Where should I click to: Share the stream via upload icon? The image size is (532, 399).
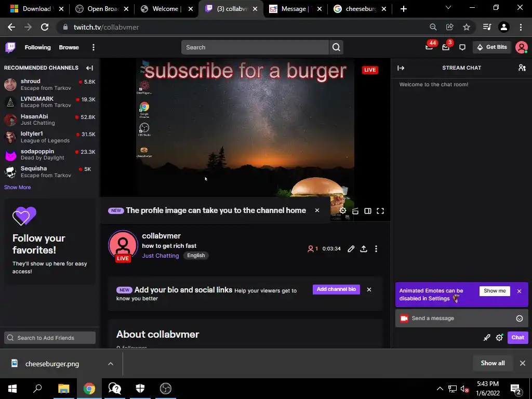364,249
